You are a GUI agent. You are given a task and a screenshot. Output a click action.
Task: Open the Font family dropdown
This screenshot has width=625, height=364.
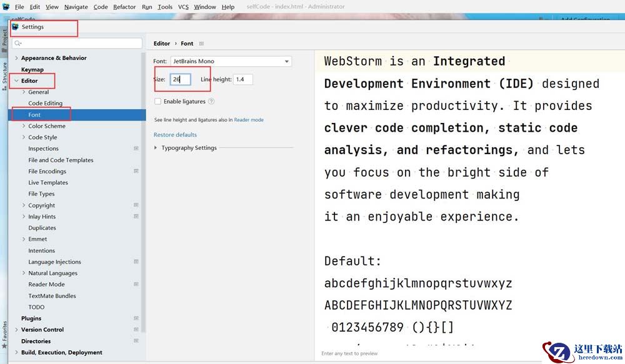(x=231, y=61)
